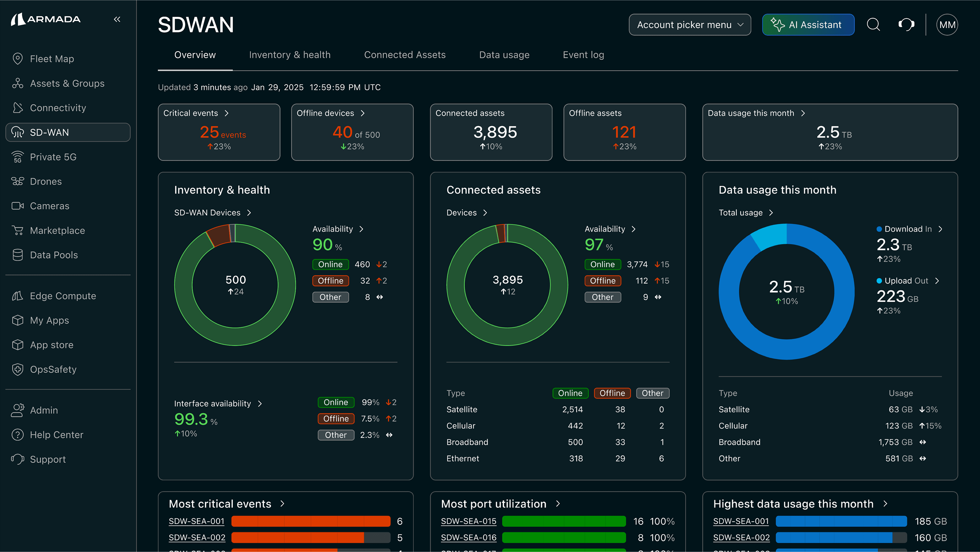Viewport: 980px width, 552px height.
Task: Open SDW-SEA-015 device link
Action: tap(468, 521)
